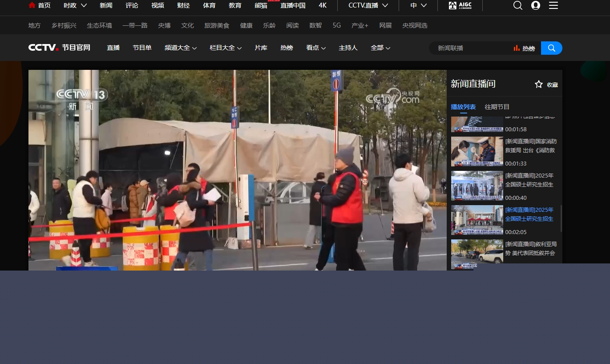Click the playlist vertical scrollbar

tap(561, 218)
